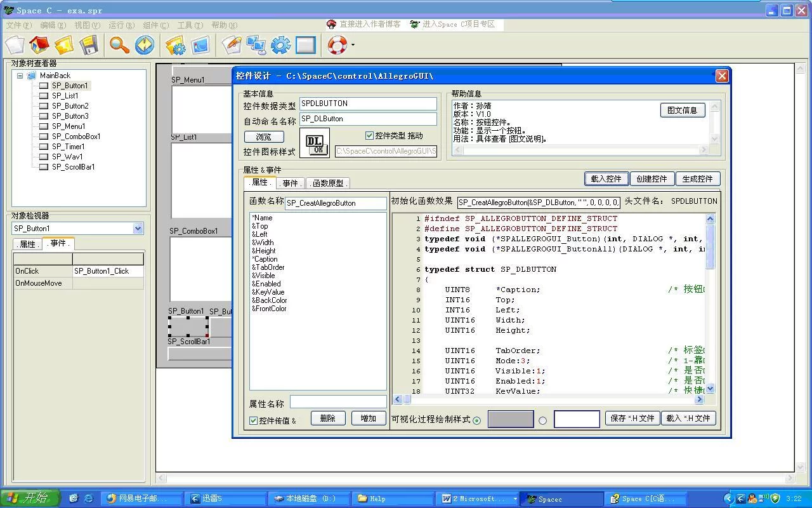Click the 保存 *.H 文件 button
The image size is (812, 508).
[x=632, y=418]
